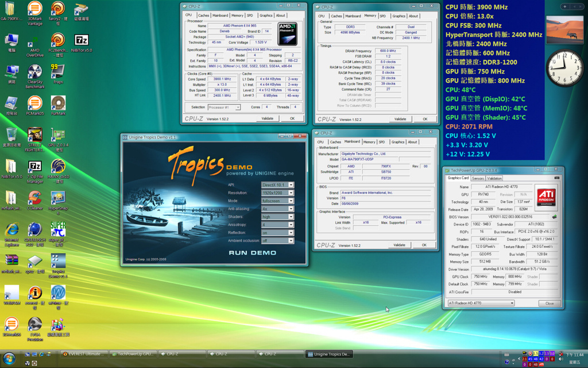588x368 pixels.
Task: Switch to the Sensors tab in GPU-Z
Action: click(x=478, y=178)
